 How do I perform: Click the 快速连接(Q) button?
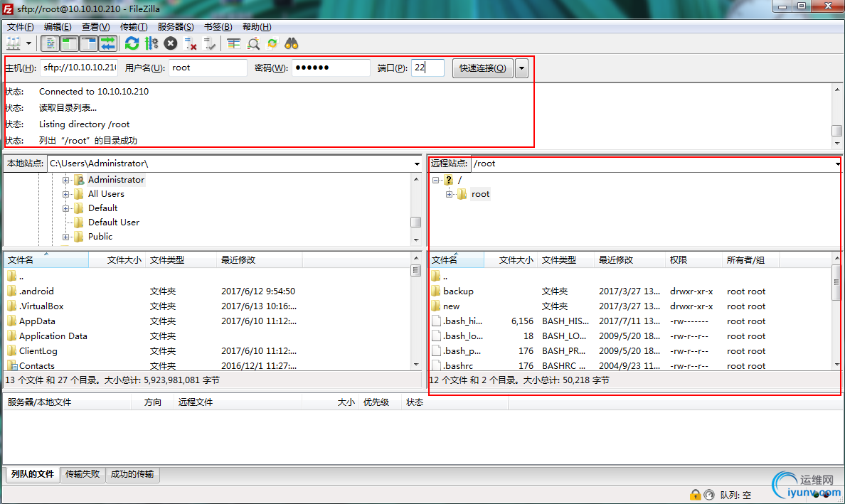point(483,68)
